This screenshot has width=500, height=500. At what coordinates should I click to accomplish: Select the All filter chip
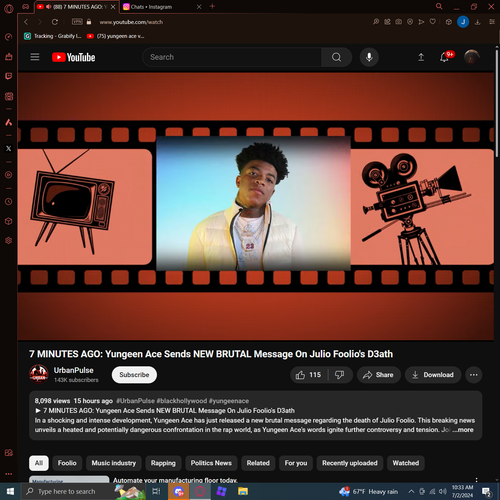click(x=39, y=463)
